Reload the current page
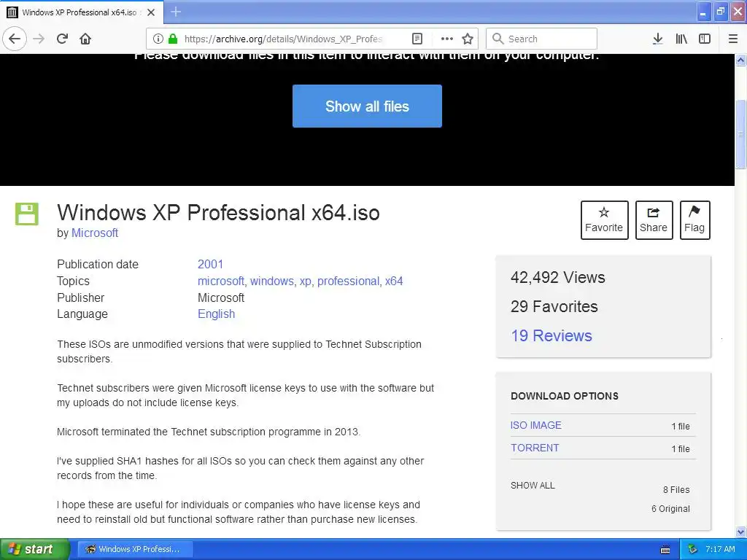The width and height of the screenshot is (747, 560). click(x=63, y=39)
